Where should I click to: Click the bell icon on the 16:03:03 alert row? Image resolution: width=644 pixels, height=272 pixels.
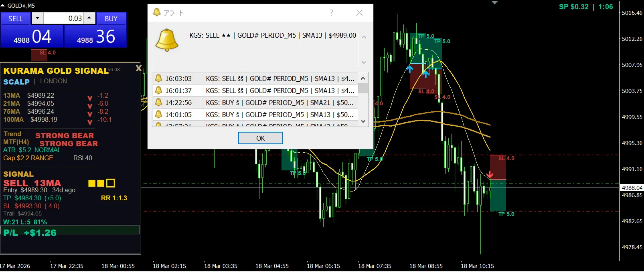(158, 79)
